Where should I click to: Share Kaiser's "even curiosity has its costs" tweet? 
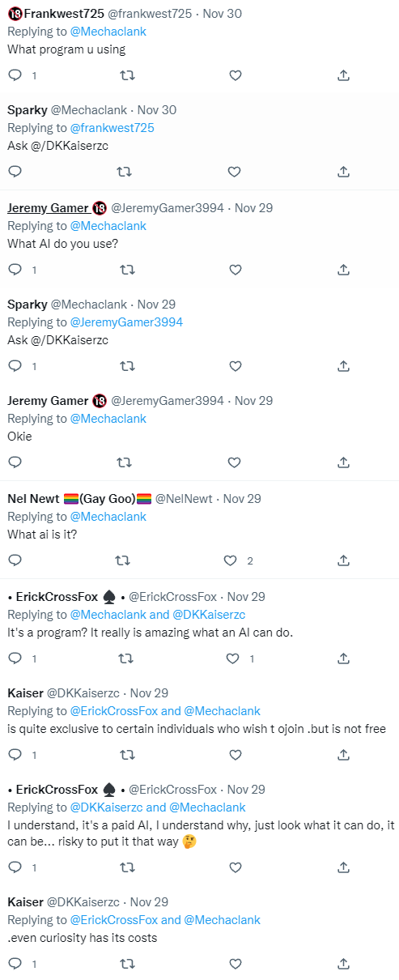pos(343,964)
